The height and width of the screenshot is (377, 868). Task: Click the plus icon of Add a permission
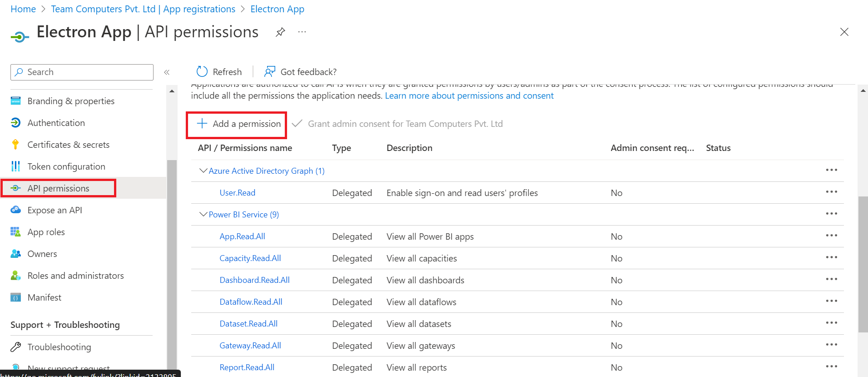pos(202,124)
